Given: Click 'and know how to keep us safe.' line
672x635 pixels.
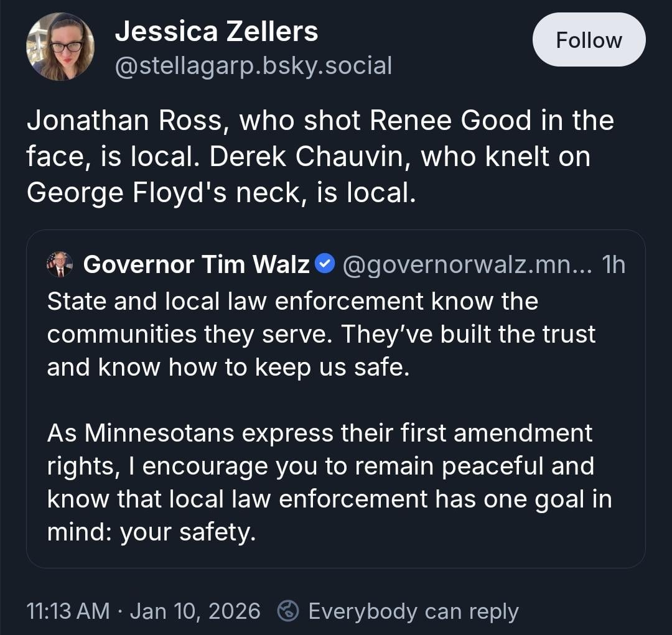Looking at the screenshot, I should click(228, 367).
